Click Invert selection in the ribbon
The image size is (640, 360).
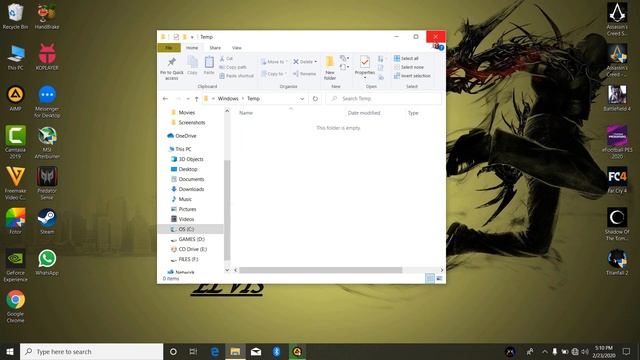[412, 76]
